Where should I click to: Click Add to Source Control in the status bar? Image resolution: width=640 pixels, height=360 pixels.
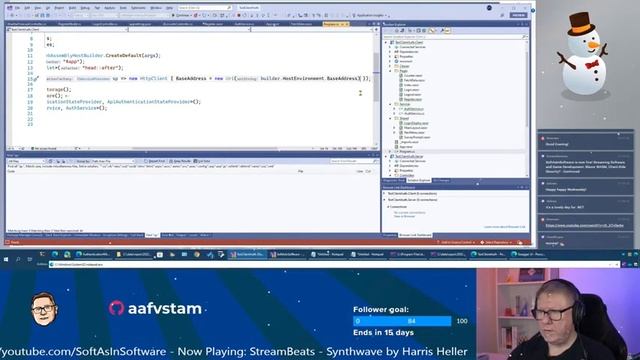click(x=456, y=242)
